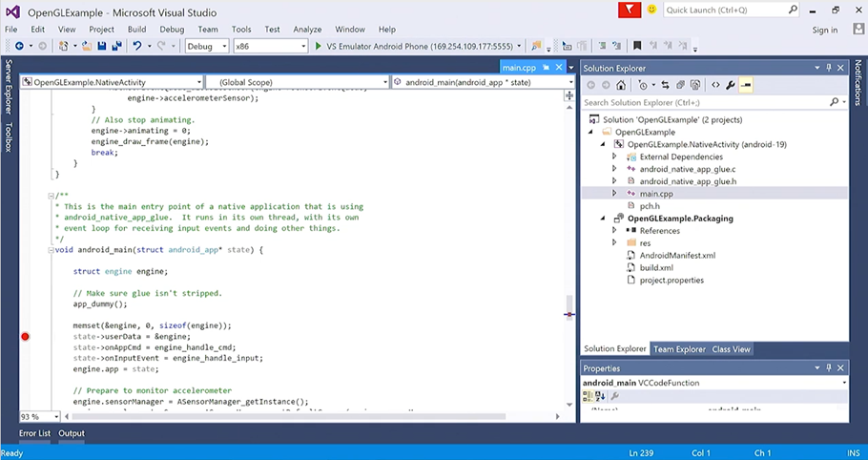Click the Pending Changes Filter clock icon
868x460 pixels.
(643, 85)
